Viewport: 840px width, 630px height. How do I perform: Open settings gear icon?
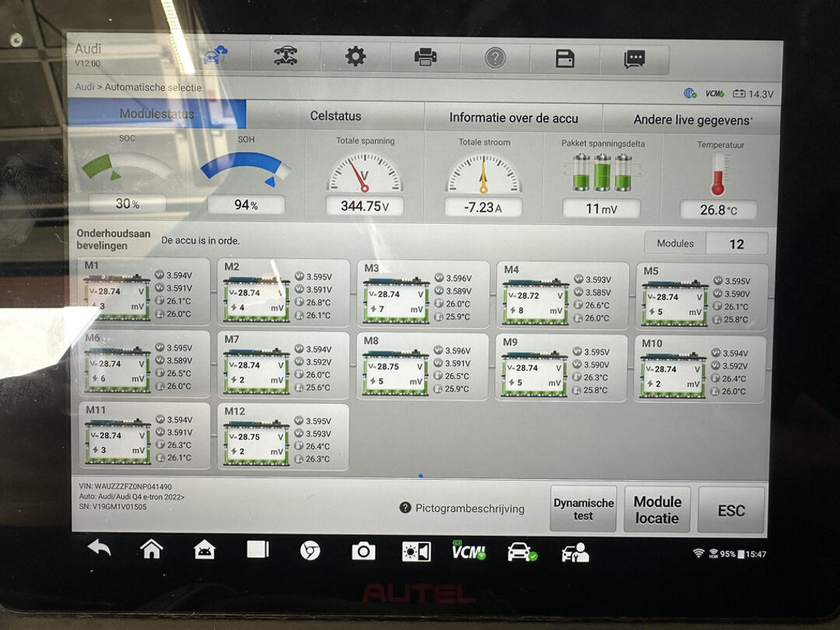[x=355, y=56]
